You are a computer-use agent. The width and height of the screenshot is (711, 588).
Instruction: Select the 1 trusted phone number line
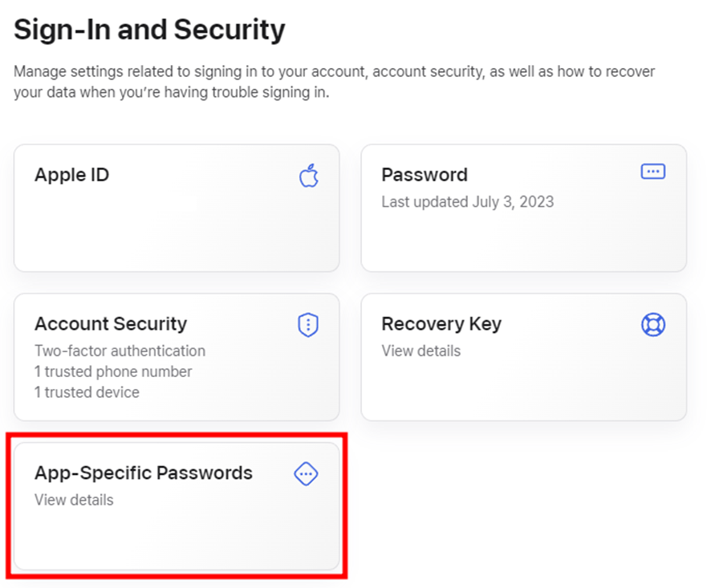[x=113, y=371]
